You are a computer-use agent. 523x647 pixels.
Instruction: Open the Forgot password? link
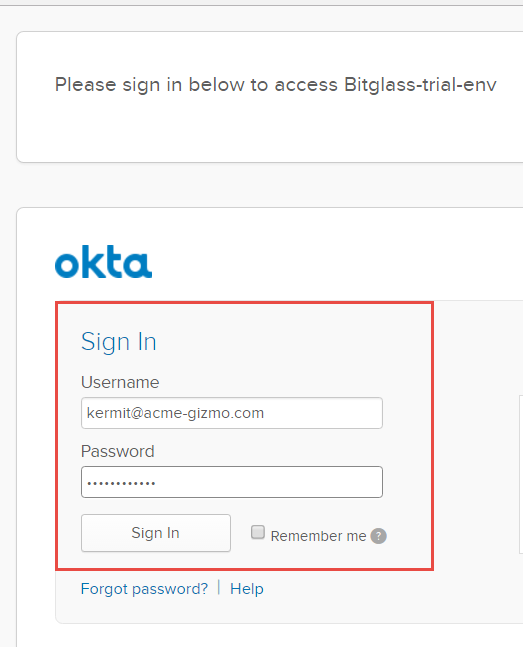[x=144, y=589]
